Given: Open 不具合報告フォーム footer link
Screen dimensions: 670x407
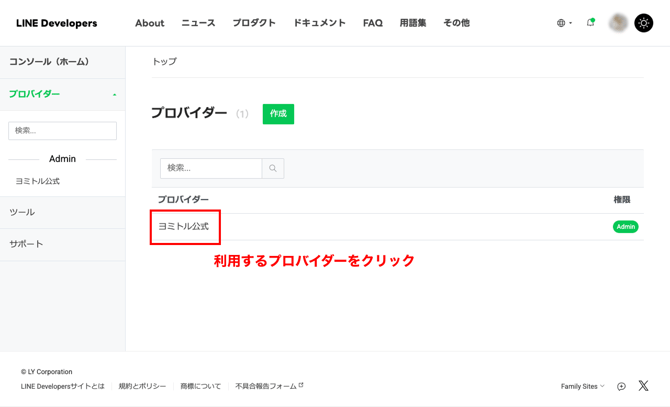Looking at the screenshot, I should pyautogui.click(x=269, y=386).
